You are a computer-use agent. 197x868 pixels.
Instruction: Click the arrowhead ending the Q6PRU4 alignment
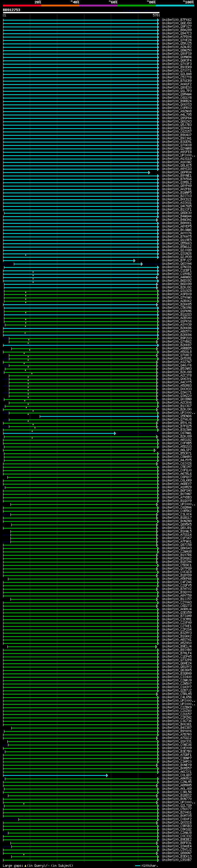click(x=149, y=172)
